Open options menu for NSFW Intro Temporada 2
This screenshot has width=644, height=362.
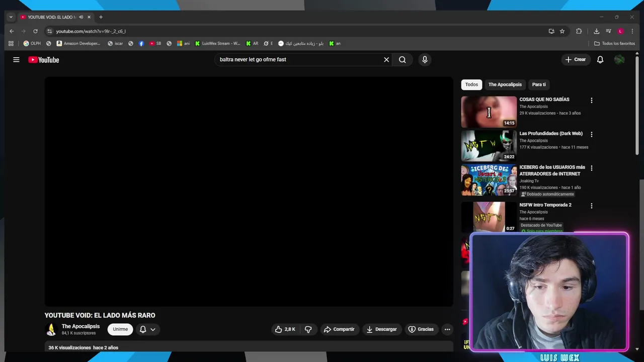pyautogui.click(x=591, y=206)
